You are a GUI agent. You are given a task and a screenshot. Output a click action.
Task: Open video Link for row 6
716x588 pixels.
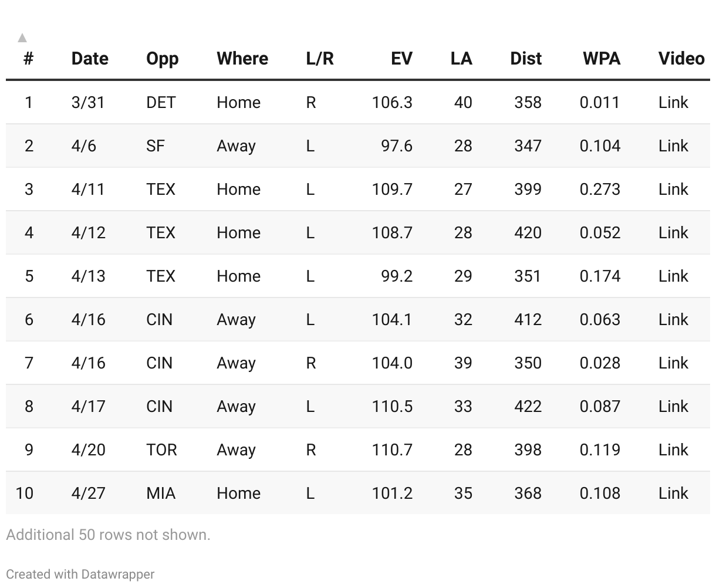[673, 320]
